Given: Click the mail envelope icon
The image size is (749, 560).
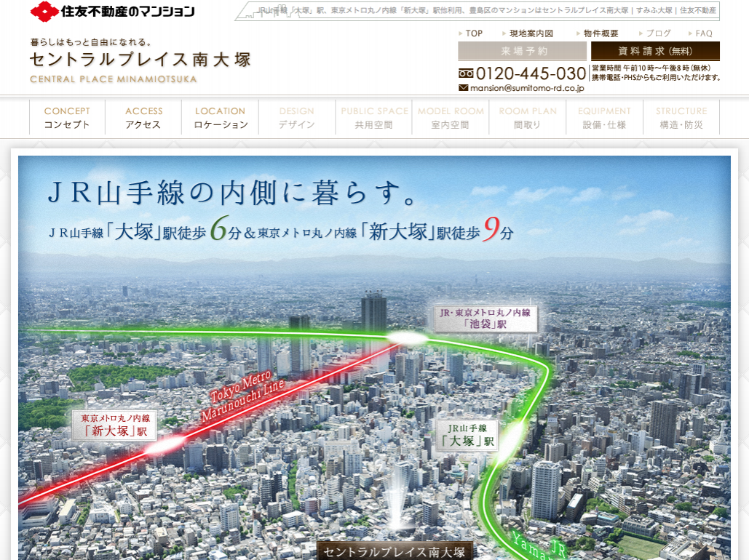Looking at the screenshot, I should tap(463, 88).
